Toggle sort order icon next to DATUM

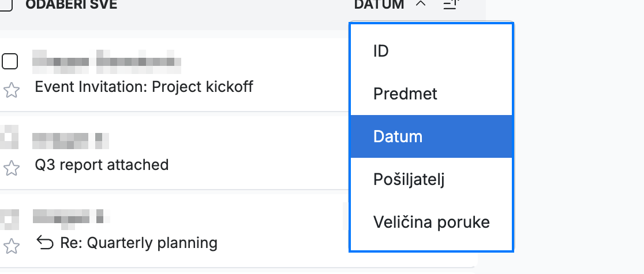click(x=451, y=5)
